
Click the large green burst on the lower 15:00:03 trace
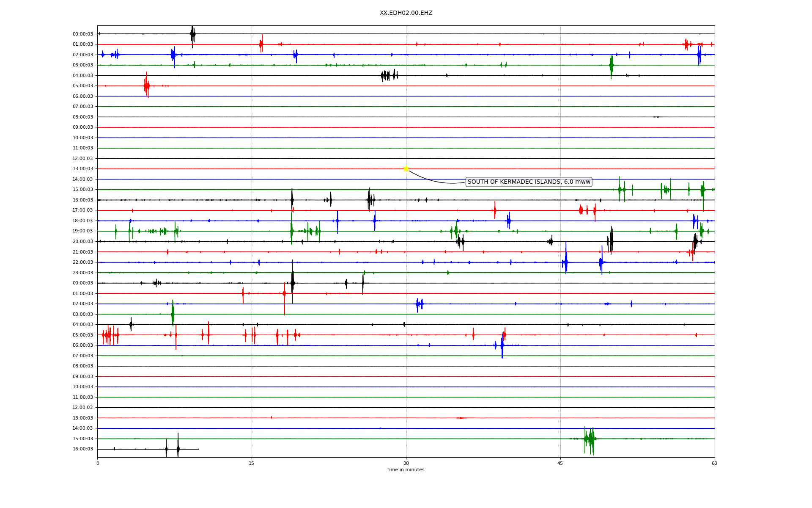tap(590, 439)
